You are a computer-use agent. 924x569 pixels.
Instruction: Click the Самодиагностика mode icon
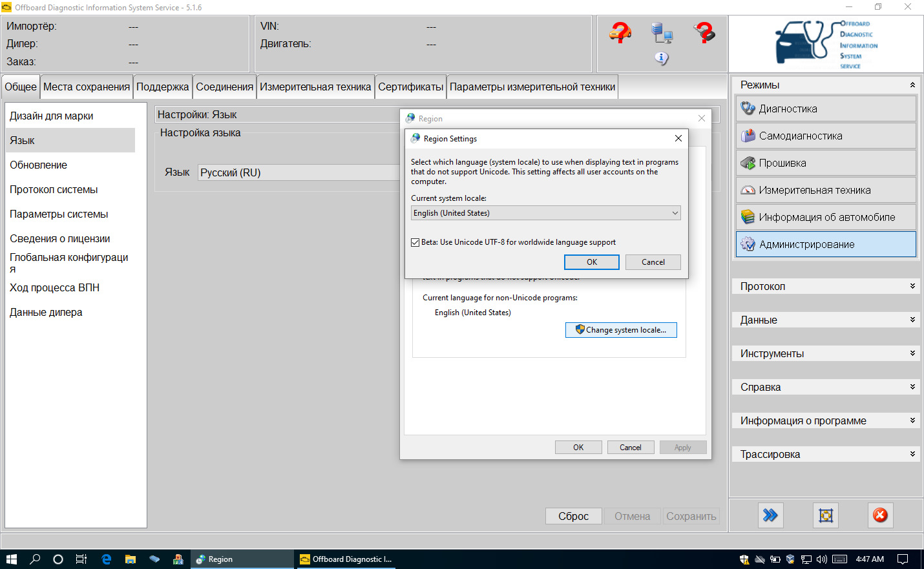click(748, 136)
